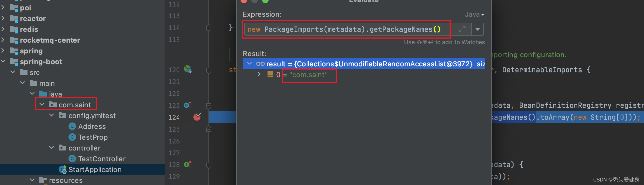Toggle the fold marker on line 128

(x=209, y=165)
